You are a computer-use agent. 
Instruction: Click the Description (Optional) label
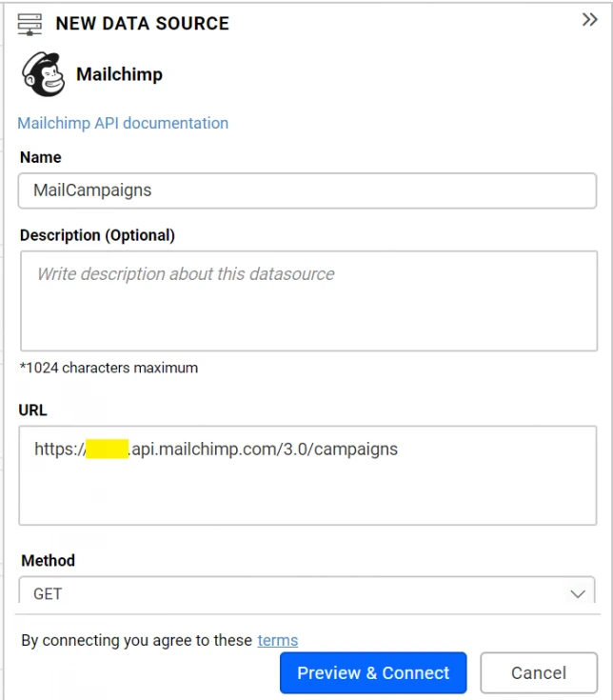97,235
